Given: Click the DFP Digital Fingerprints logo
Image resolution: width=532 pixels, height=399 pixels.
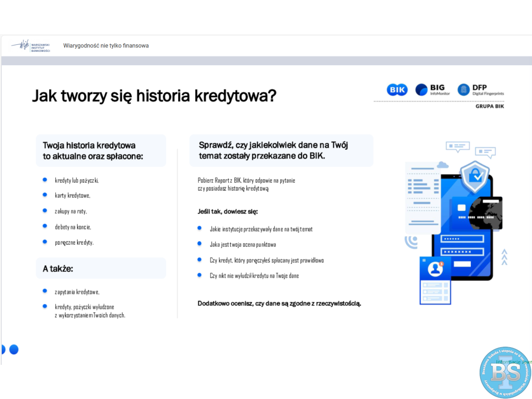Looking at the screenshot, I should pyautogui.click(x=481, y=90).
